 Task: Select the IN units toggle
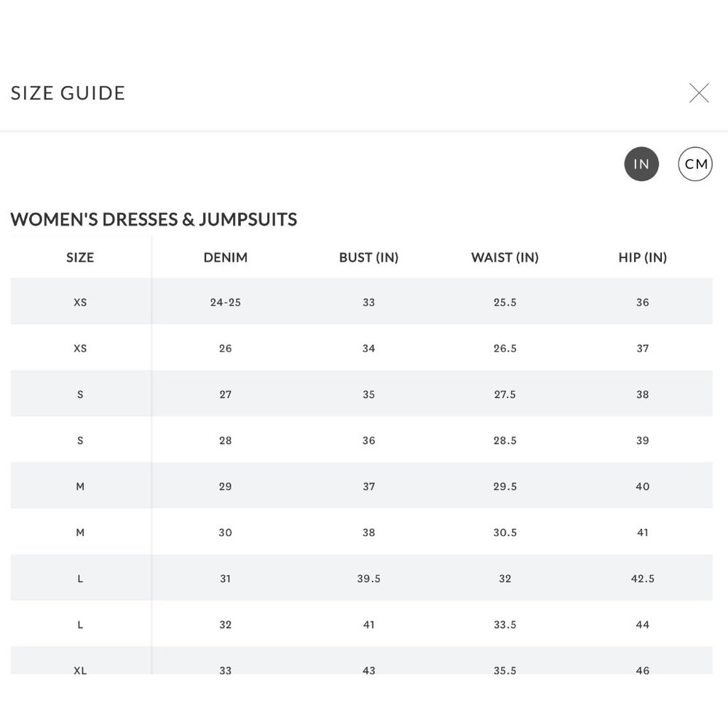pos(641,164)
